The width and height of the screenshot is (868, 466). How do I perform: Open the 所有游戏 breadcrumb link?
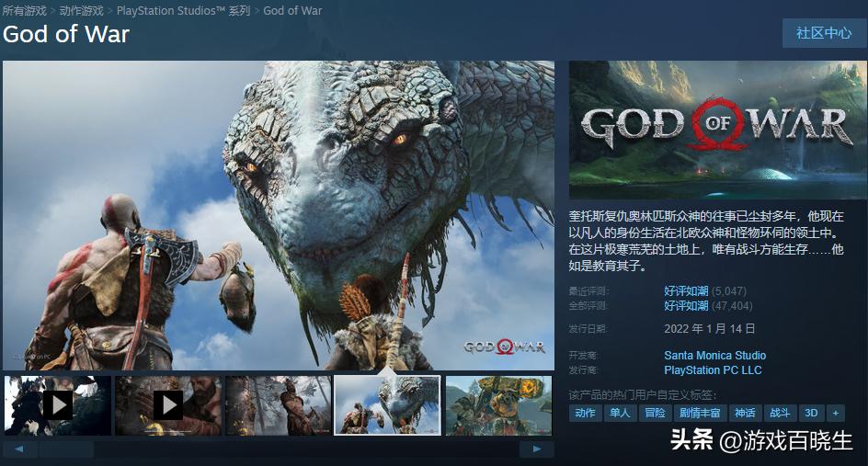point(24,10)
